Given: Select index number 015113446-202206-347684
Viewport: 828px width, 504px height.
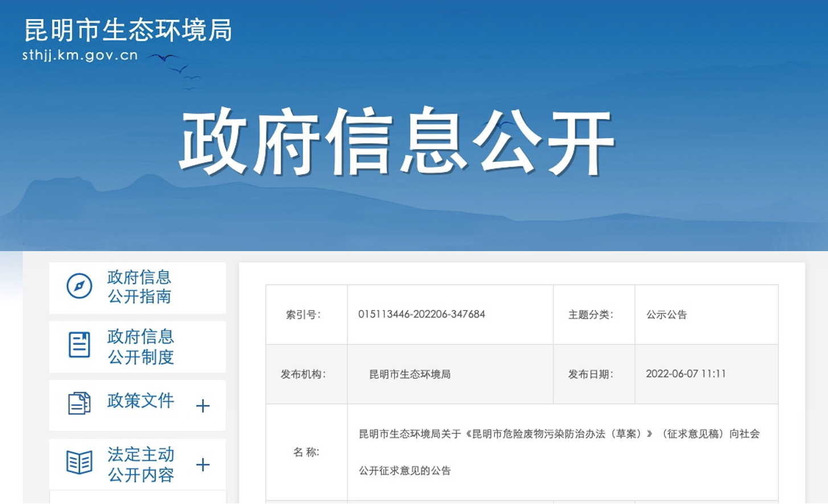Looking at the screenshot, I should point(421,314).
